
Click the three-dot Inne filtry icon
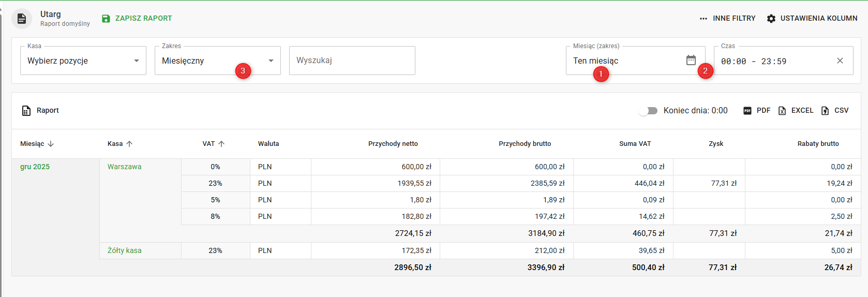pos(703,19)
